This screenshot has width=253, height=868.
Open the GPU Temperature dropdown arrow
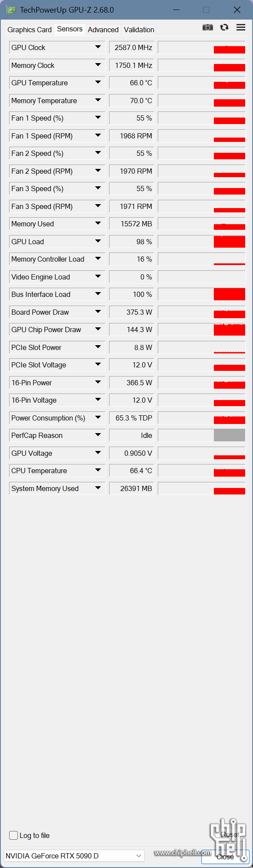98,82
